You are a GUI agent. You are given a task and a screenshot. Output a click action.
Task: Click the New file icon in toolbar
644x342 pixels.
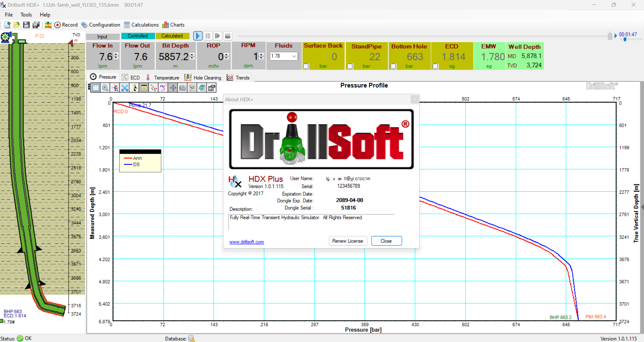(7, 25)
